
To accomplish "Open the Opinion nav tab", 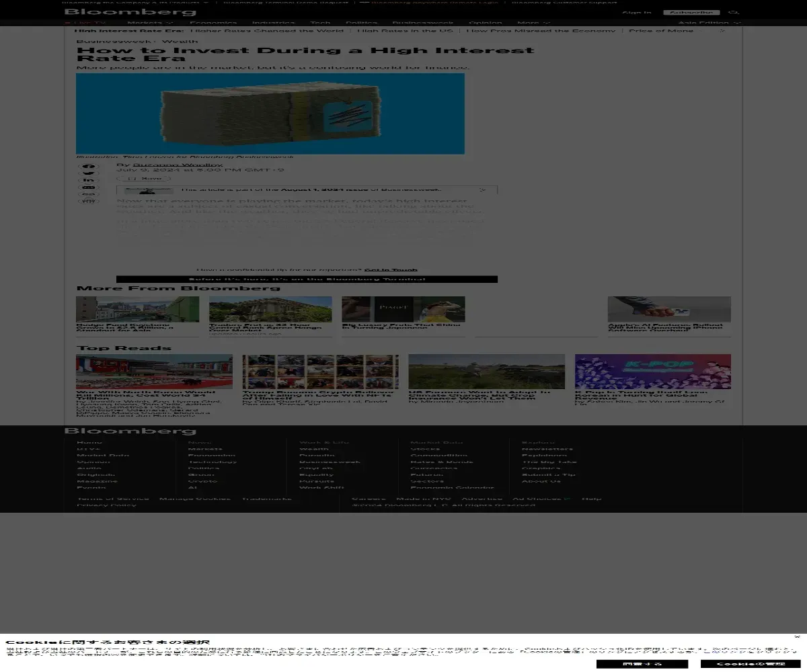I will [486, 23].
